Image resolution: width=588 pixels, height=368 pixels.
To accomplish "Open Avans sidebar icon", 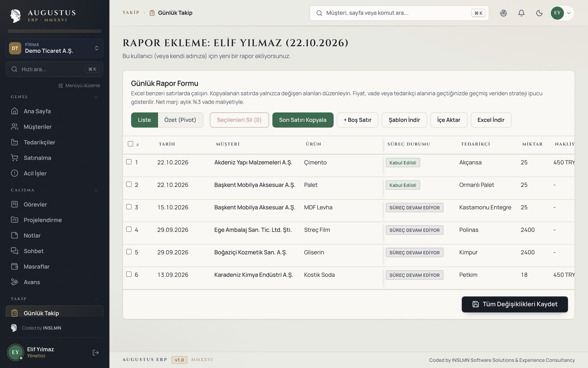I will [x=14, y=282].
